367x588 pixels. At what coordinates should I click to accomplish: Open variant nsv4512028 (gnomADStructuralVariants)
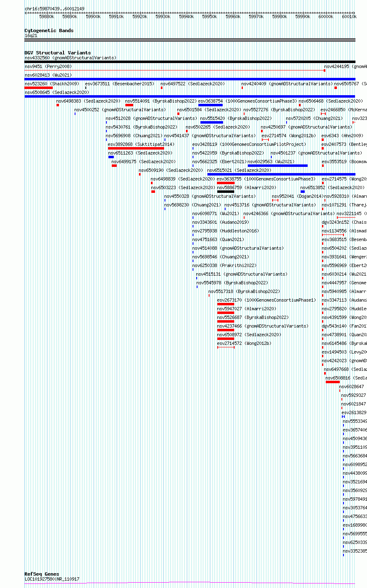point(151,118)
